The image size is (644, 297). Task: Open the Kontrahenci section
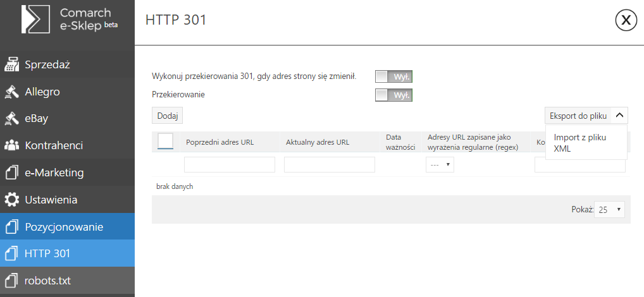[x=67, y=145]
